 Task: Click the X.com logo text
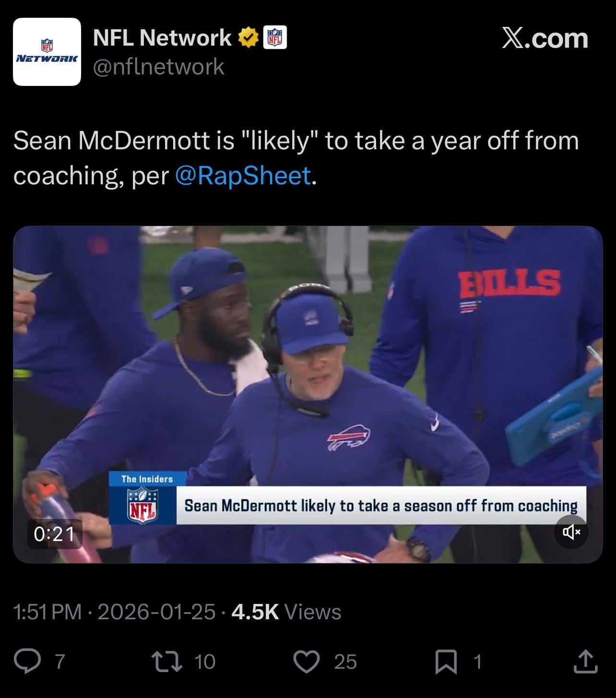click(x=545, y=38)
